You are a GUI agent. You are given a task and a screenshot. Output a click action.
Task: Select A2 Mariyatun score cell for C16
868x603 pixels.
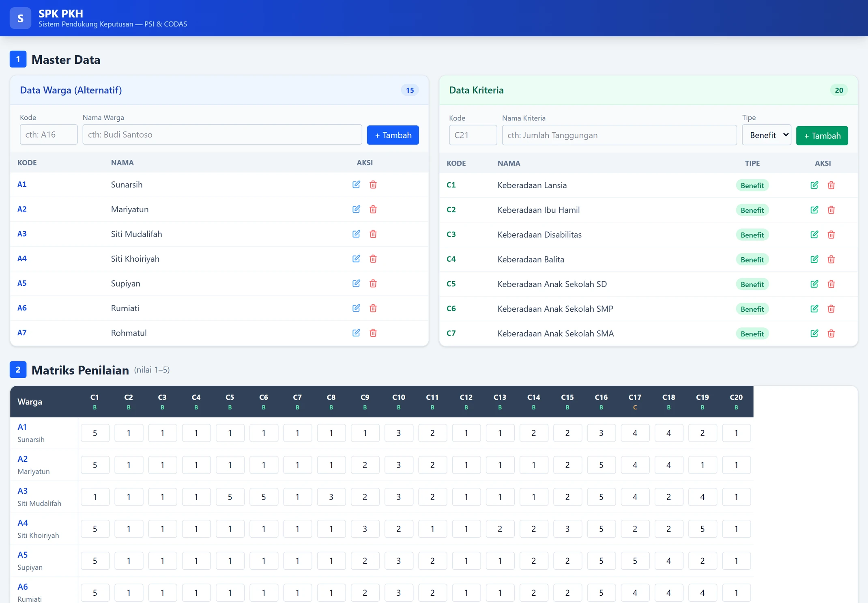click(601, 465)
